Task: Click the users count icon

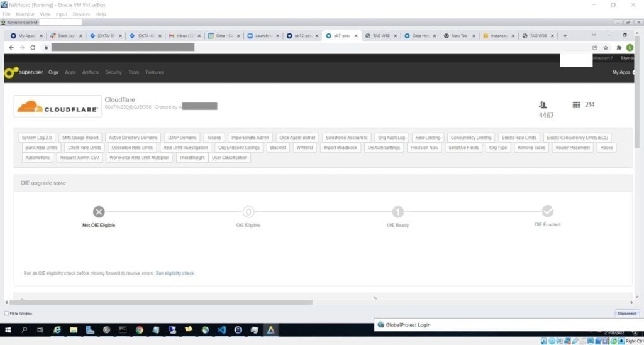Action: (543, 105)
